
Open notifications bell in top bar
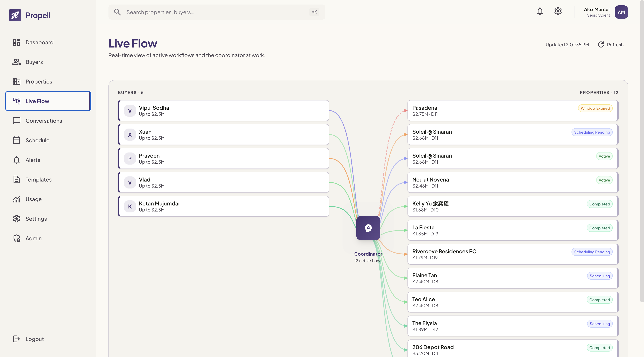point(540,11)
